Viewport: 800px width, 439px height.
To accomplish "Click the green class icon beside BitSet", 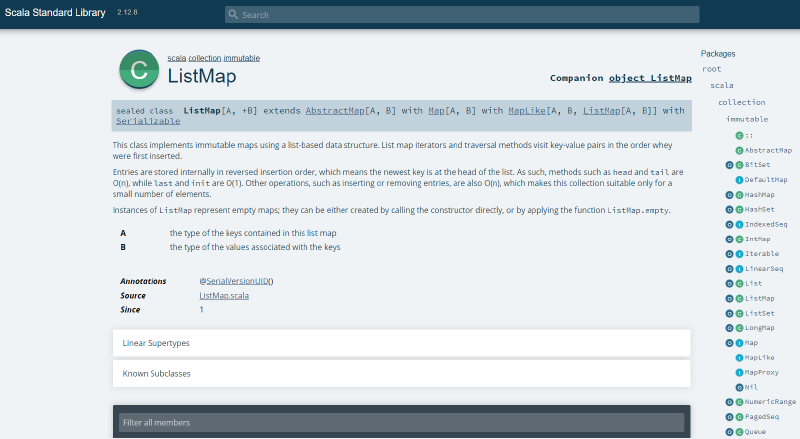I will [739, 165].
